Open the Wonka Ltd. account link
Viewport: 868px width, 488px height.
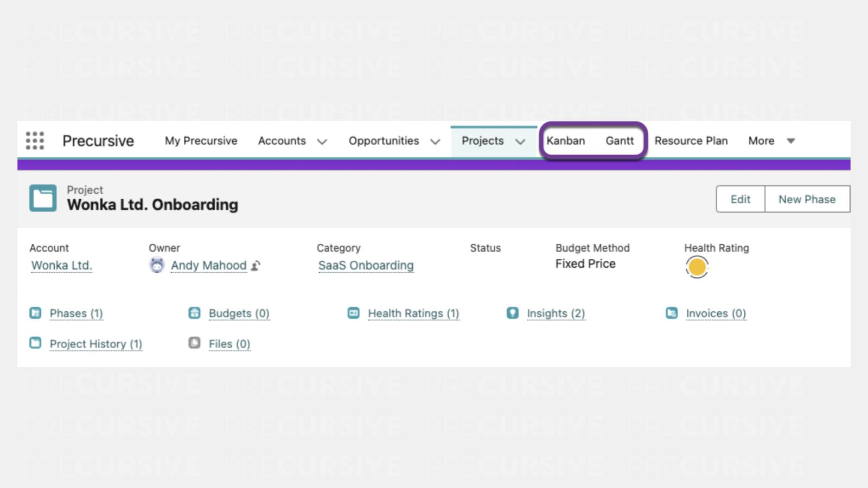62,265
